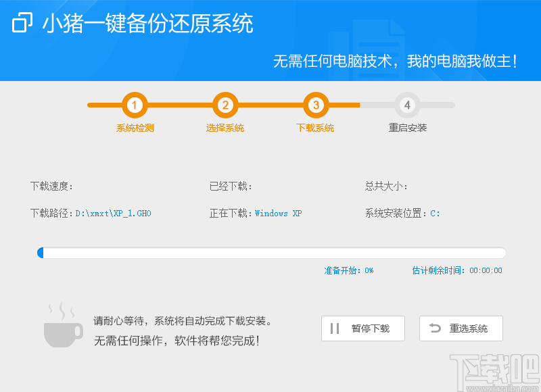Viewport: 541px width, 392px height.
Task: Select the step 2 circle for 选择系统
Action: coord(225,105)
